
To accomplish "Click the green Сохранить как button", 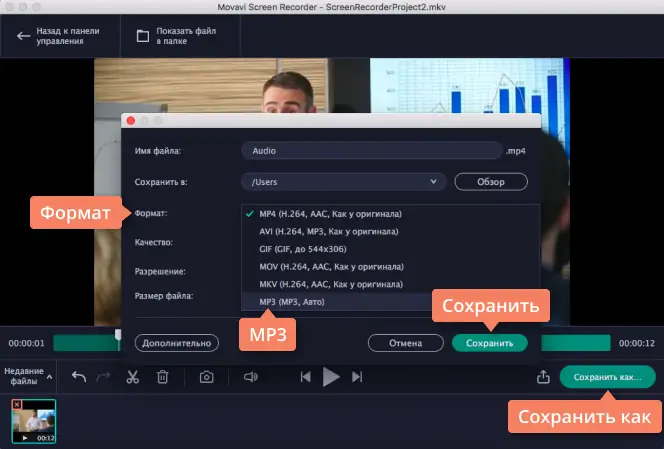I will (607, 377).
